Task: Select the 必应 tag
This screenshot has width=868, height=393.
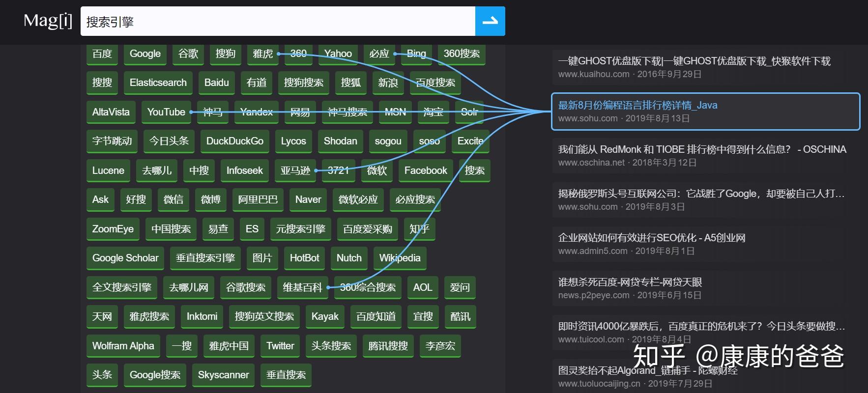Action: (x=379, y=54)
